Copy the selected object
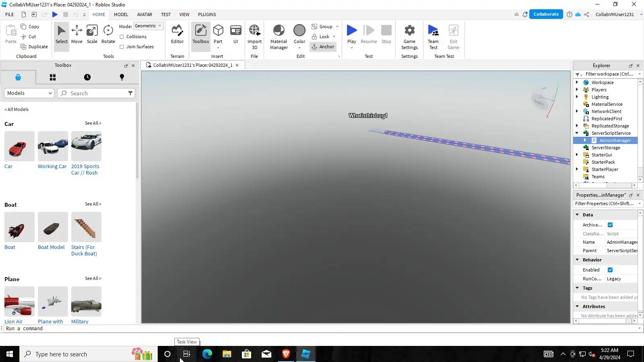This screenshot has height=362, width=644. pyautogui.click(x=30, y=27)
